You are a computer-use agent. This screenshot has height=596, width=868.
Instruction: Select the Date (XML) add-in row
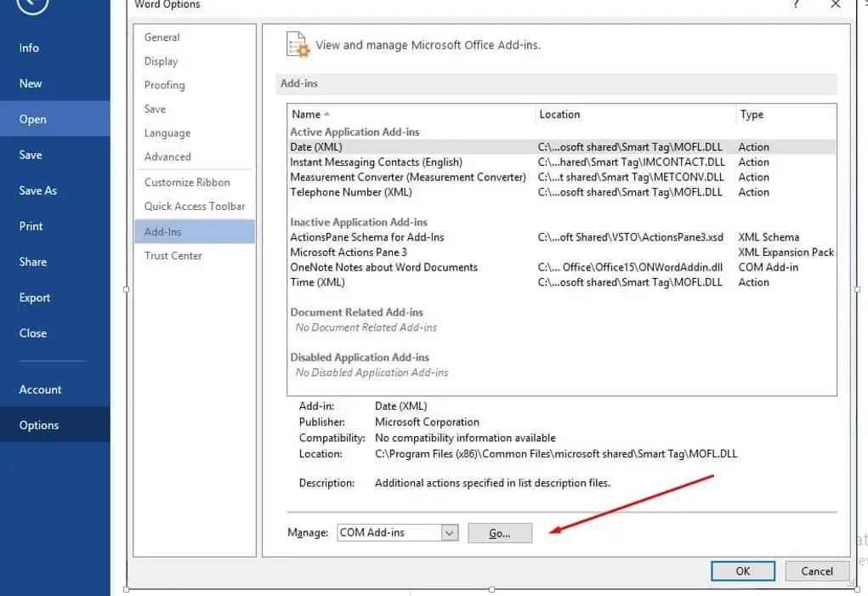561,147
